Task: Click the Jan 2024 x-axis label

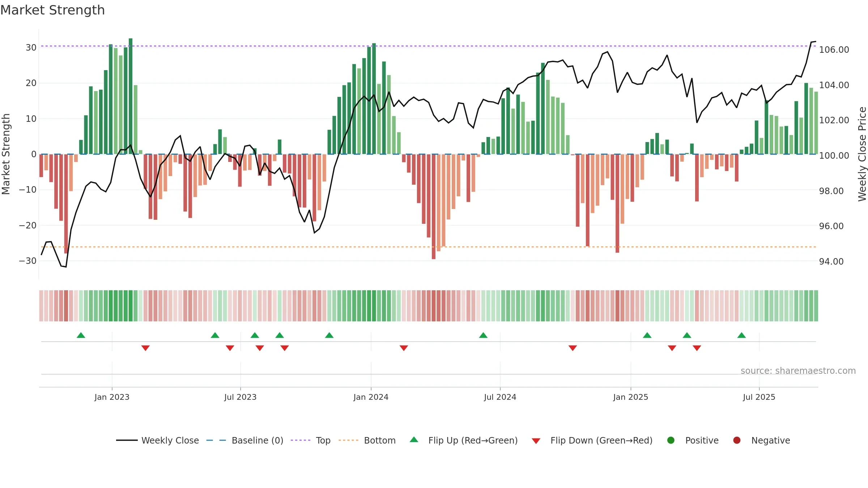Action: click(371, 397)
